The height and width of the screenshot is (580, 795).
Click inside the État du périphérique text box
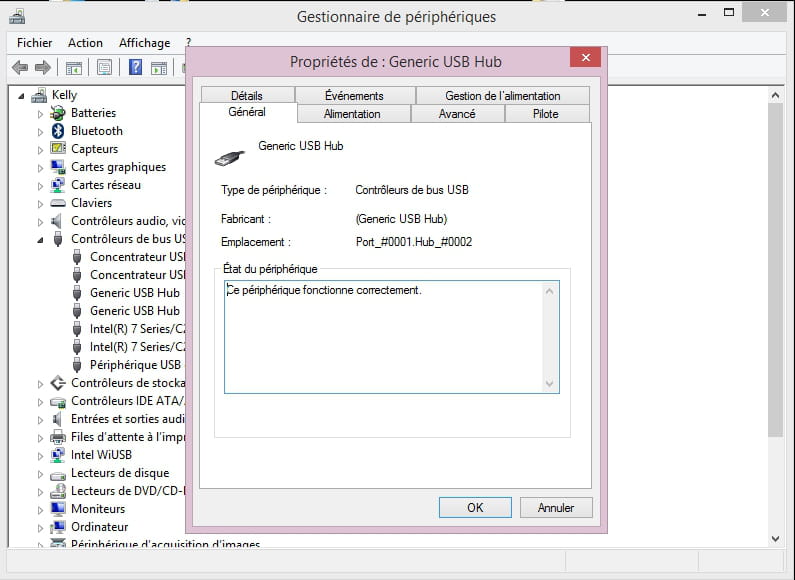(x=385, y=340)
